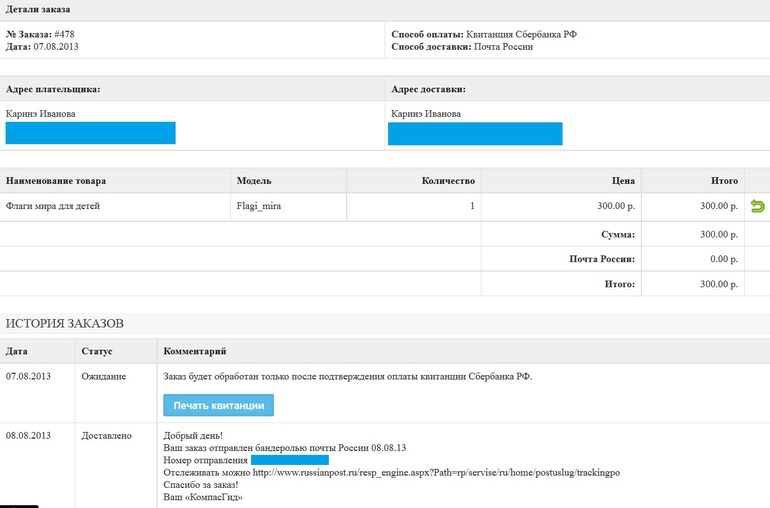Click the Комментарий column header
The width and height of the screenshot is (770, 508).
pyautogui.click(x=194, y=351)
